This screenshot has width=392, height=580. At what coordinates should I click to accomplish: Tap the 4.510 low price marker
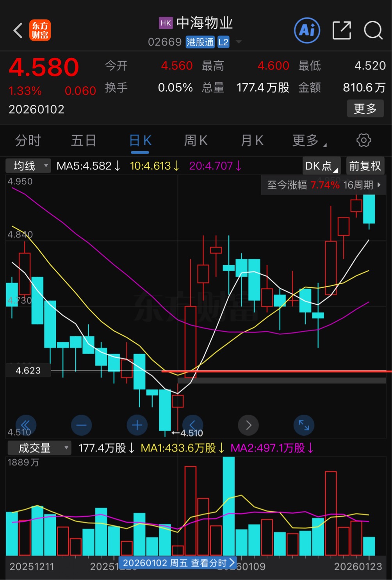point(187,433)
